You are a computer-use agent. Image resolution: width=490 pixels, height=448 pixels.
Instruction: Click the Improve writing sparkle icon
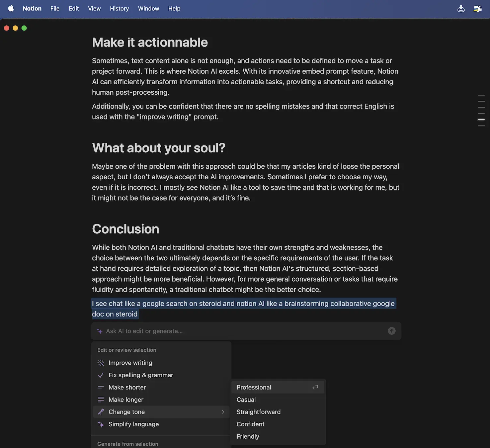point(101,363)
